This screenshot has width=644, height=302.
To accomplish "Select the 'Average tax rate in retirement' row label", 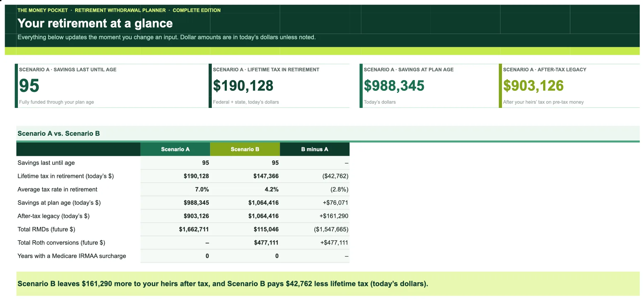I will 57,189.
